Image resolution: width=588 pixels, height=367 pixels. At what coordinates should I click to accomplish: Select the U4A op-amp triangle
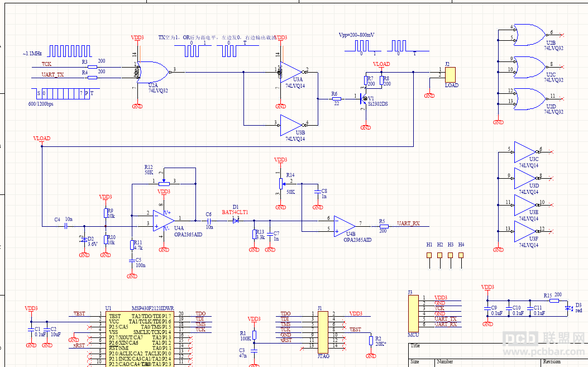(164, 221)
